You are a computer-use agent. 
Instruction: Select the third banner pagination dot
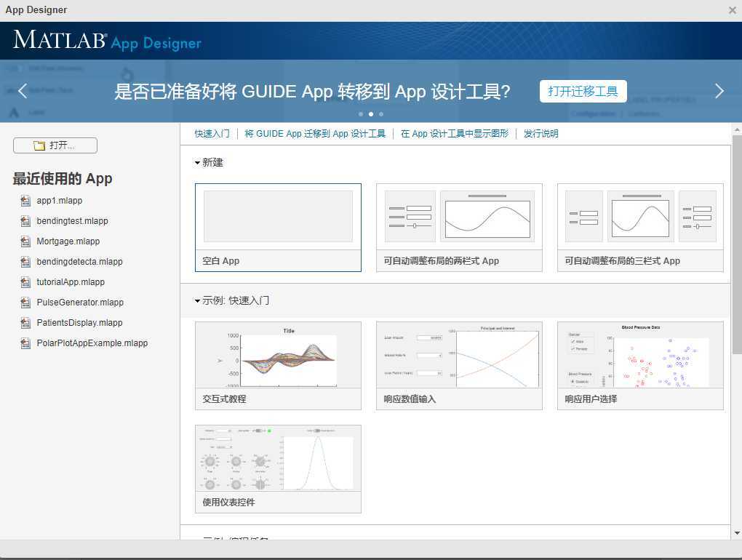point(381,114)
